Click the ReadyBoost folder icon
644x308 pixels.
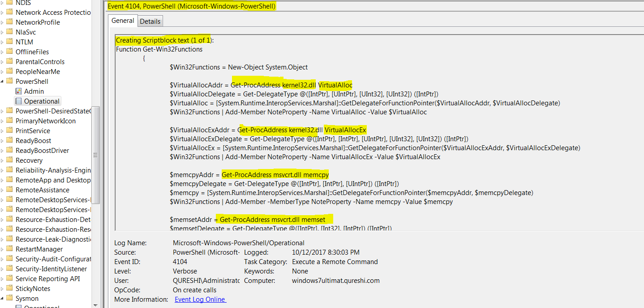(10, 140)
